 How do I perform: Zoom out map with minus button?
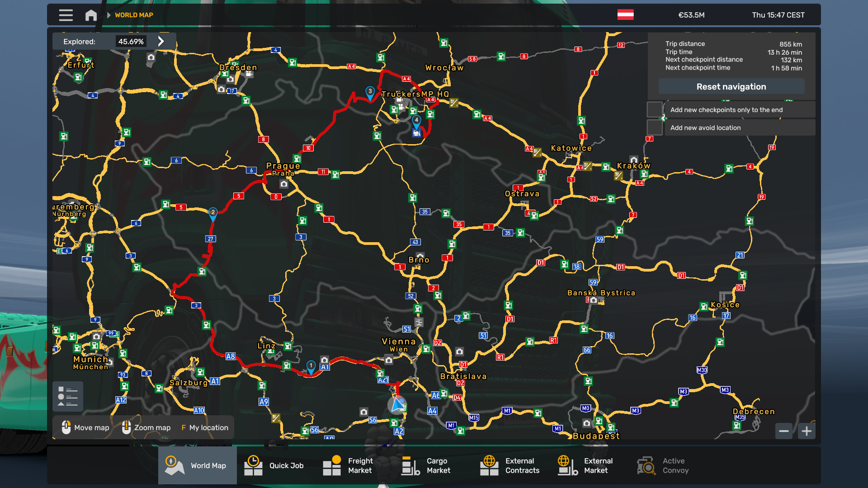coord(784,431)
